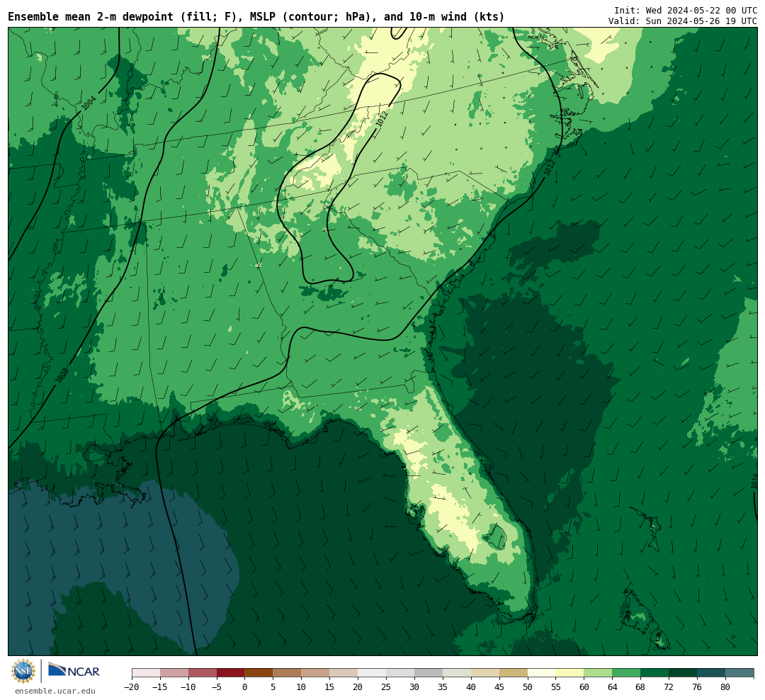Select the 45 to 50 tan swatch
The image size is (765, 700).
(x=514, y=673)
